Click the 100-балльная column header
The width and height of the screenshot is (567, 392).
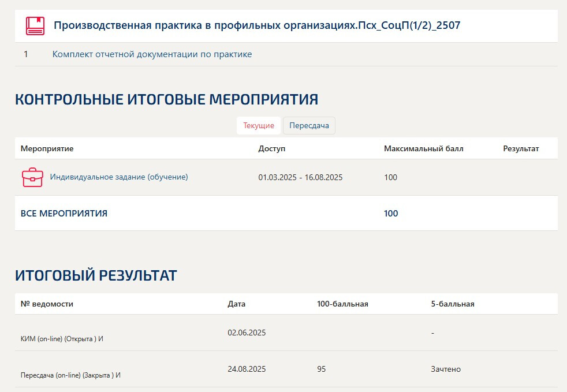point(342,304)
